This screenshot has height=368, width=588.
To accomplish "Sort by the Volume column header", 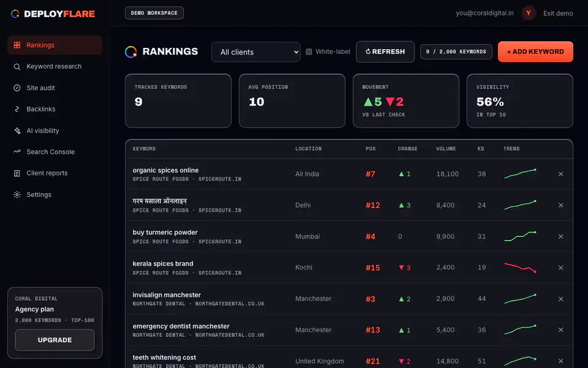I will pos(446,148).
